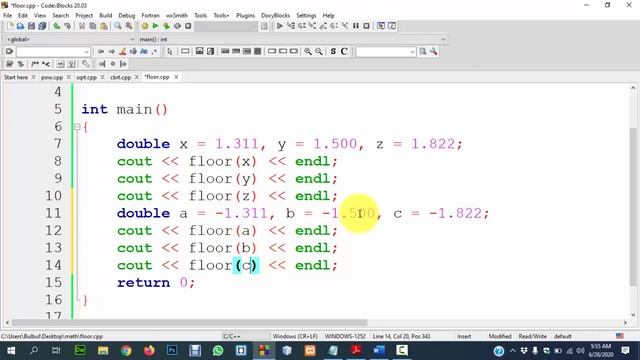Screen dimensions: 640x360
Task: Open Firefox from the taskbar
Action: [x=149, y=350]
